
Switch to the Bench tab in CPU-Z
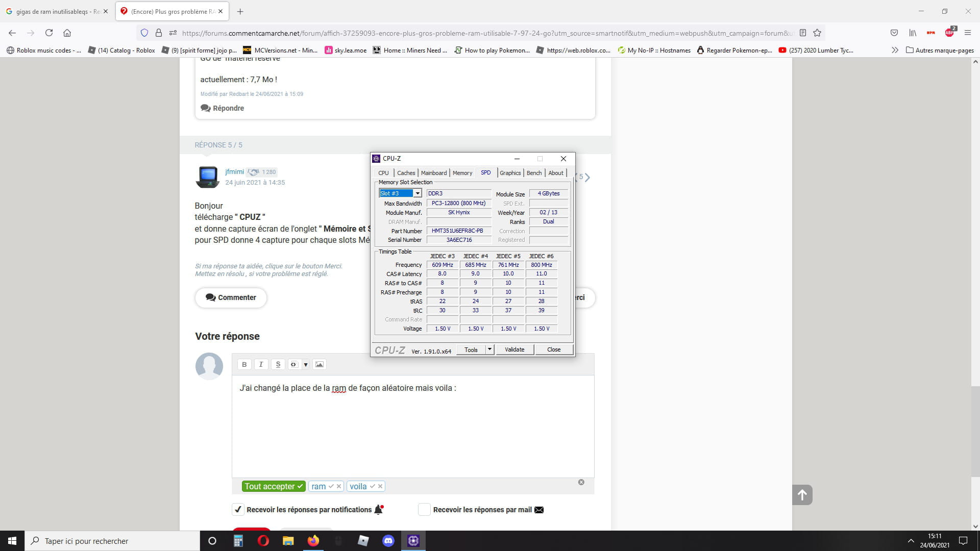coord(534,173)
